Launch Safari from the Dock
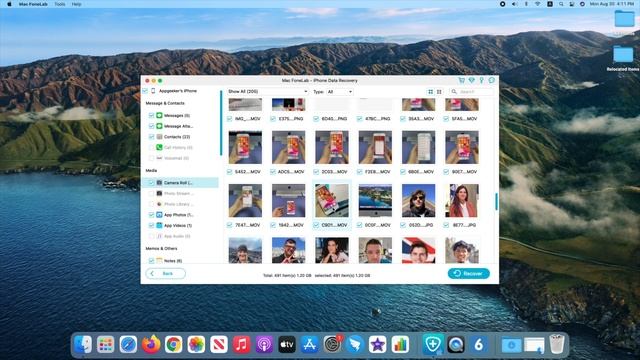 (128, 345)
